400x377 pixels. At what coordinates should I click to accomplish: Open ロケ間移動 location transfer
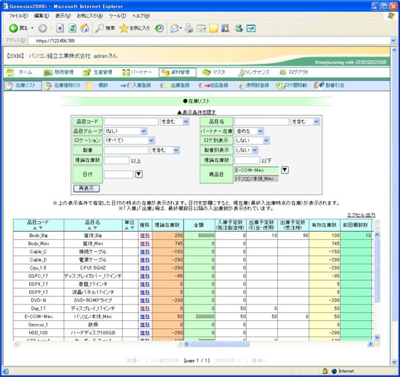pyautogui.click(x=291, y=85)
